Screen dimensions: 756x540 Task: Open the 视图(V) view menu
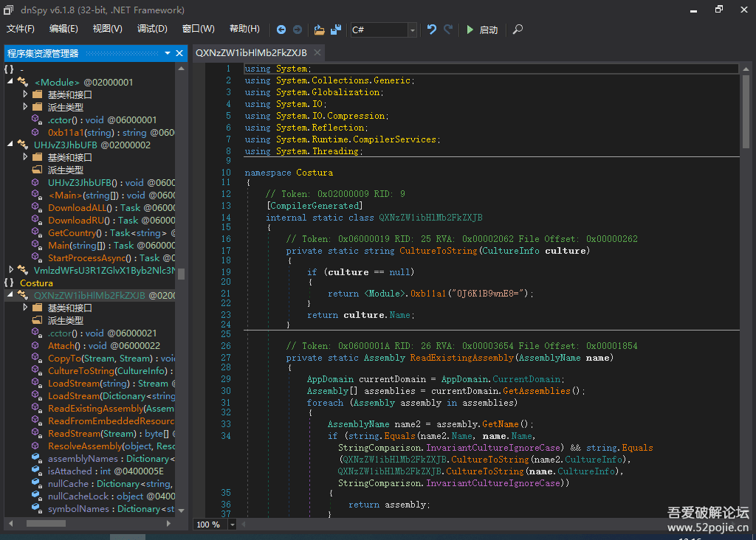[107, 29]
